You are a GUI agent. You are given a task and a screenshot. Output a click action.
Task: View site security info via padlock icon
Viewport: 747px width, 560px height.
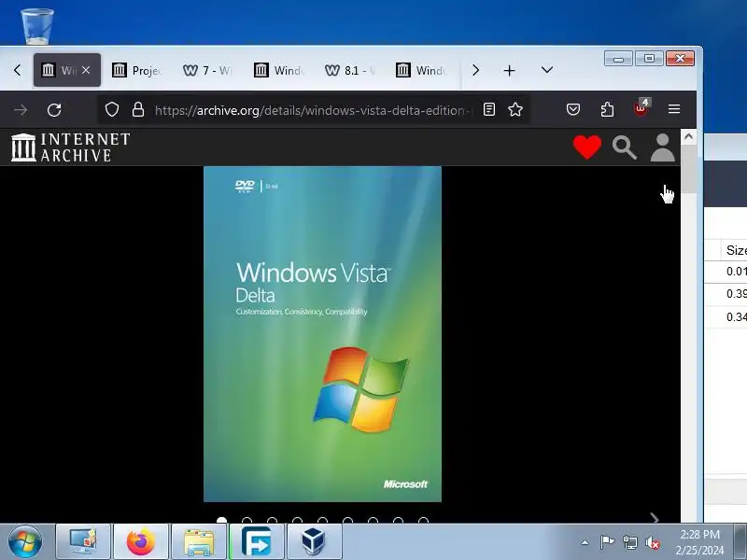pyautogui.click(x=138, y=109)
